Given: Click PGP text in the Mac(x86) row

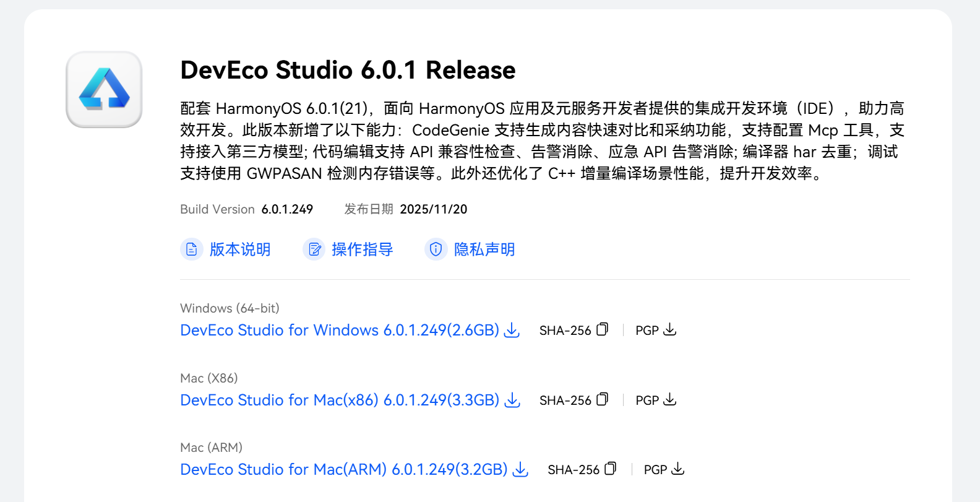Looking at the screenshot, I should click(x=647, y=400).
